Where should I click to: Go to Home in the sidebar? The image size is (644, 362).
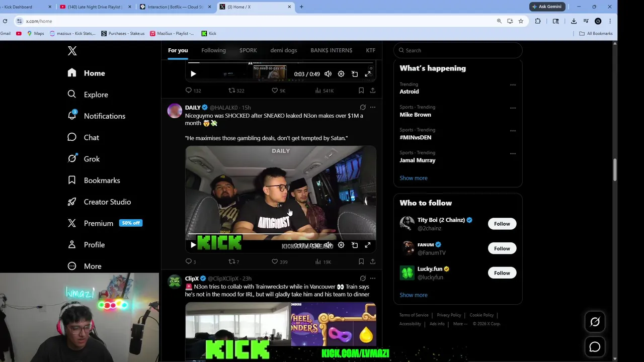pyautogui.click(x=87, y=73)
